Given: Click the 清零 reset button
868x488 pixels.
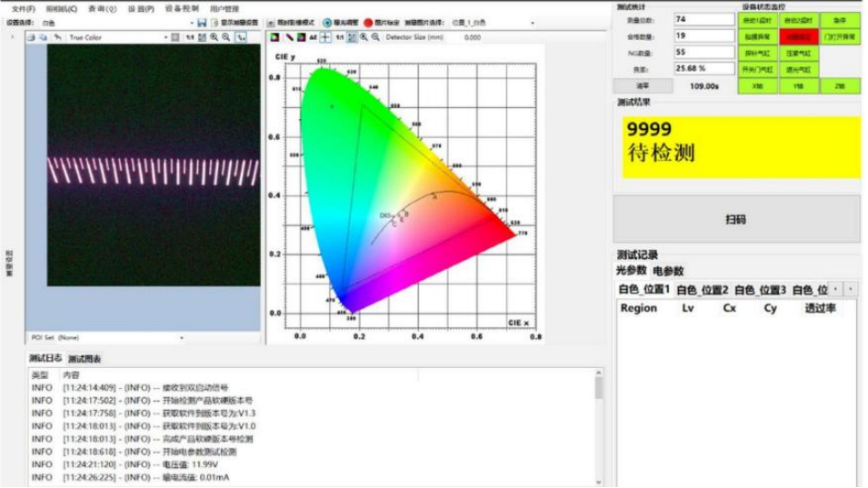Looking at the screenshot, I should tap(643, 86).
